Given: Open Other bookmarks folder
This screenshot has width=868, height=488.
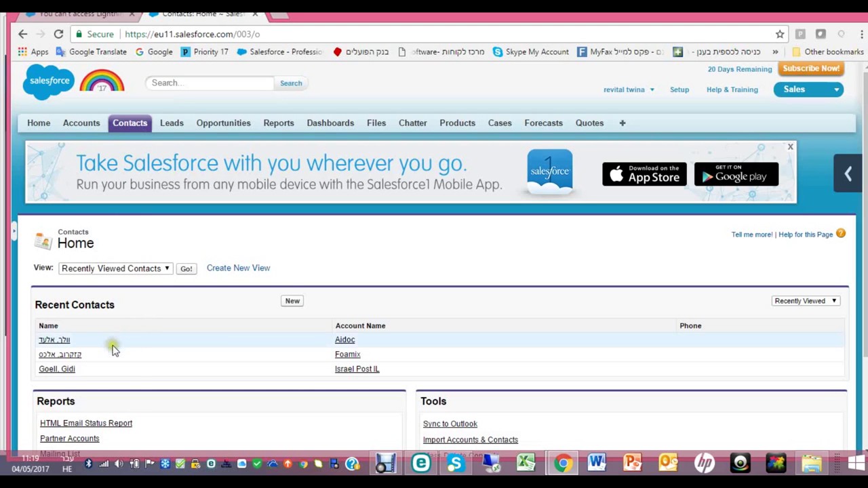Looking at the screenshot, I should click(827, 52).
